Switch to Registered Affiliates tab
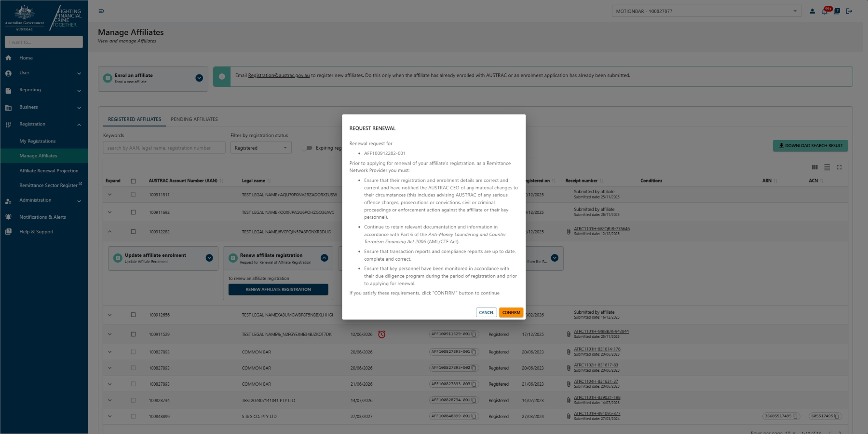 (x=135, y=119)
